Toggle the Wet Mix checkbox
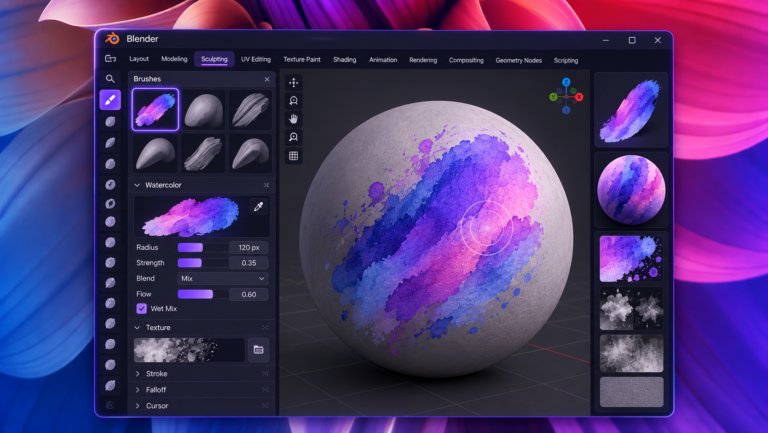This screenshot has width=768, height=433. [142, 309]
